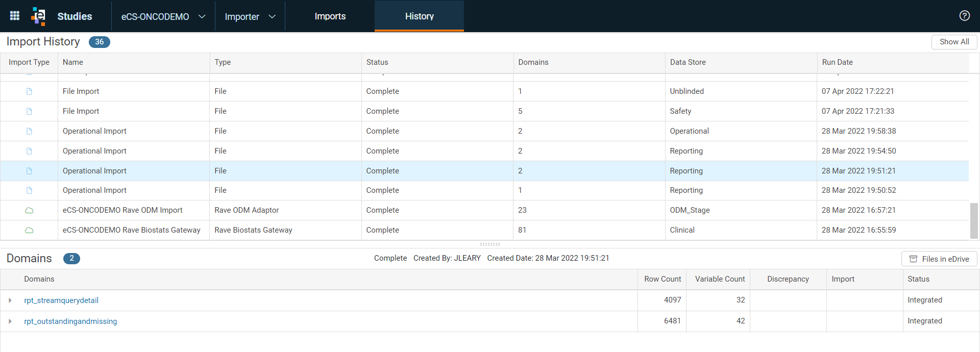Image resolution: width=980 pixels, height=352 pixels.
Task: Open rpt_streamquerydetail domain link
Action: click(61, 300)
